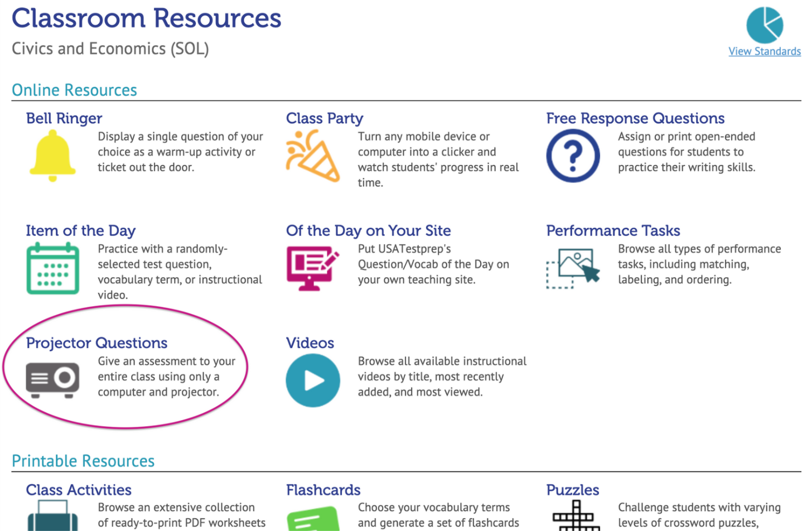The height and width of the screenshot is (531, 812).
Task: Open the Free Response Questions heading
Action: pyautogui.click(x=635, y=118)
